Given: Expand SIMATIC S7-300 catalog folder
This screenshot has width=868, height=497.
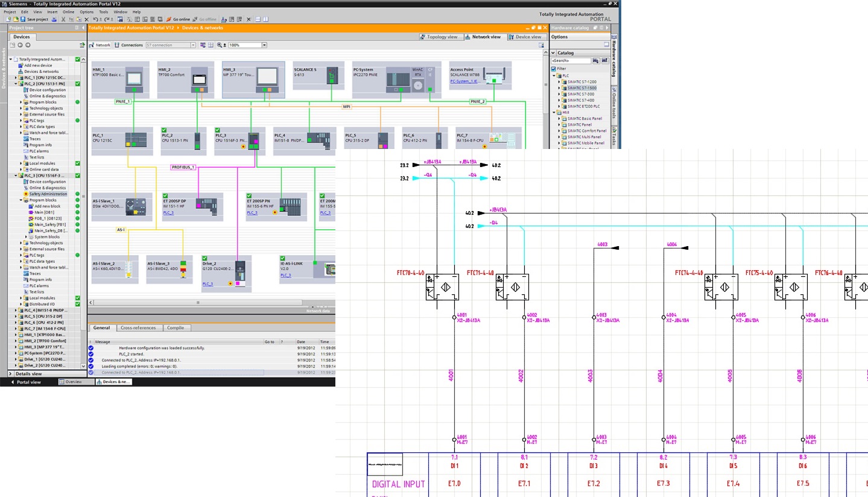Looking at the screenshot, I should point(559,94).
